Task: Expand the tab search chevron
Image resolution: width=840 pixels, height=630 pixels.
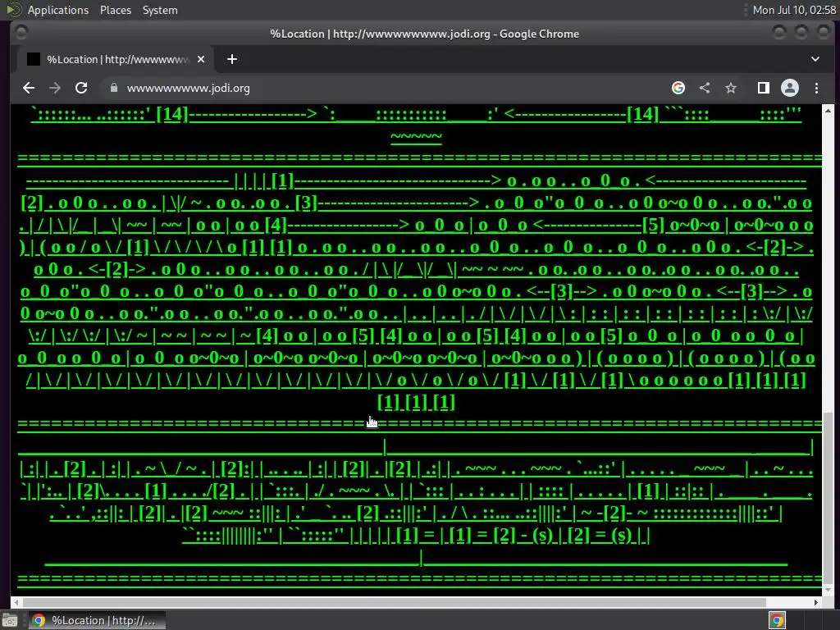Action: point(815,59)
